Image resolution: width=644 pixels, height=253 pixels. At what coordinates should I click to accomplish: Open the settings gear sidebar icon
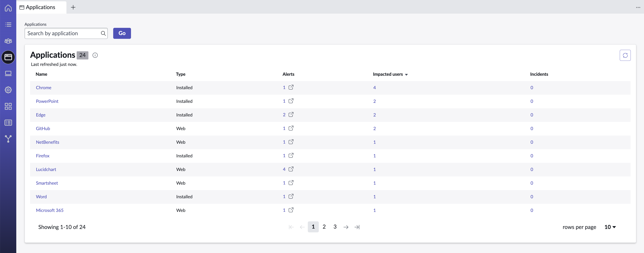(x=8, y=90)
